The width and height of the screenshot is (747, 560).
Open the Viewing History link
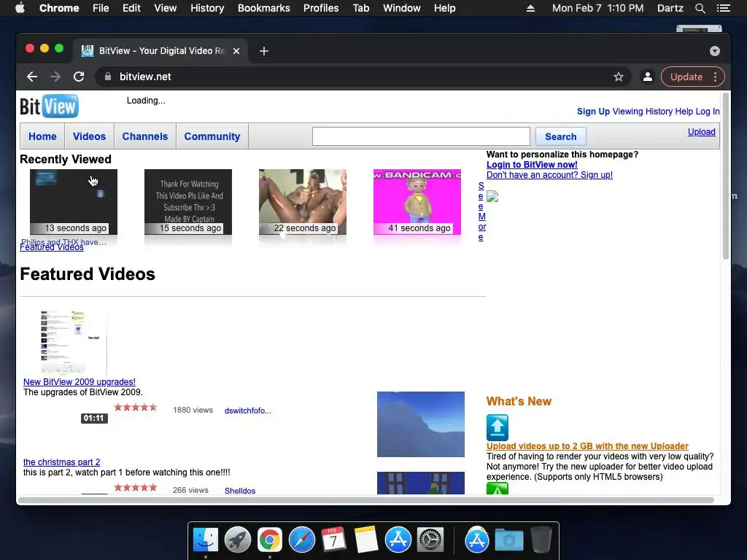click(x=642, y=112)
